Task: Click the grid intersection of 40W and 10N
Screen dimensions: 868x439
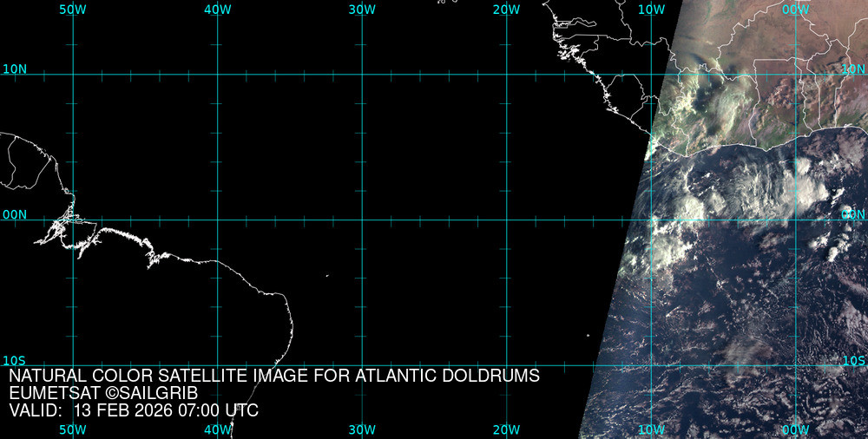Action: [217, 75]
